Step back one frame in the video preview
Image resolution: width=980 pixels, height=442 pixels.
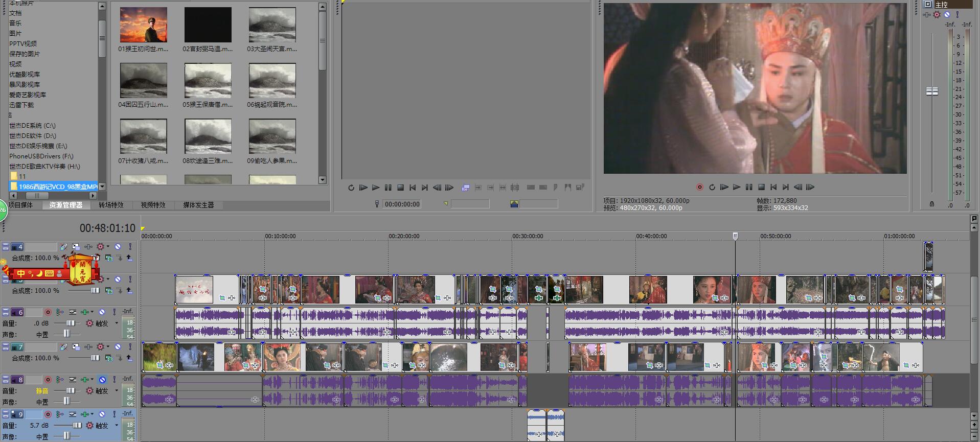[x=798, y=187]
